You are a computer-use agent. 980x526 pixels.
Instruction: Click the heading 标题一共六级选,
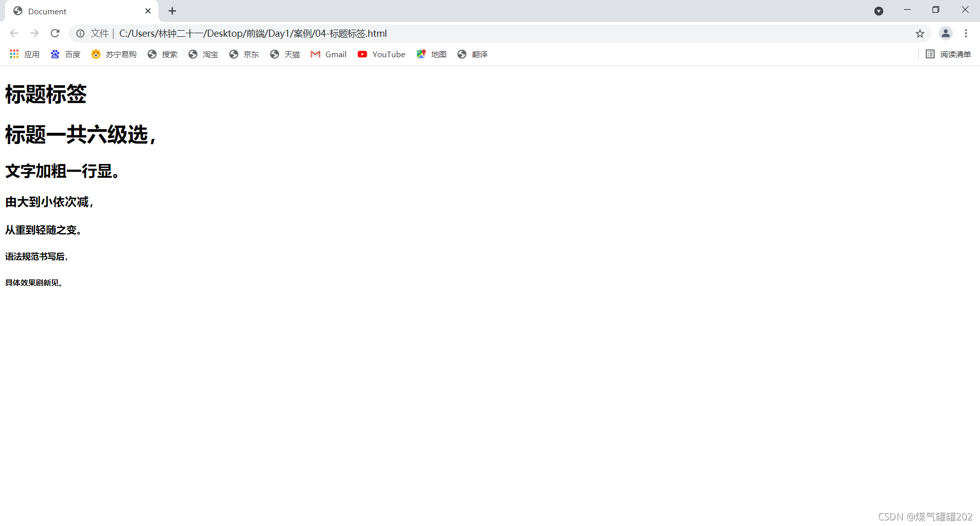pos(81,135)
